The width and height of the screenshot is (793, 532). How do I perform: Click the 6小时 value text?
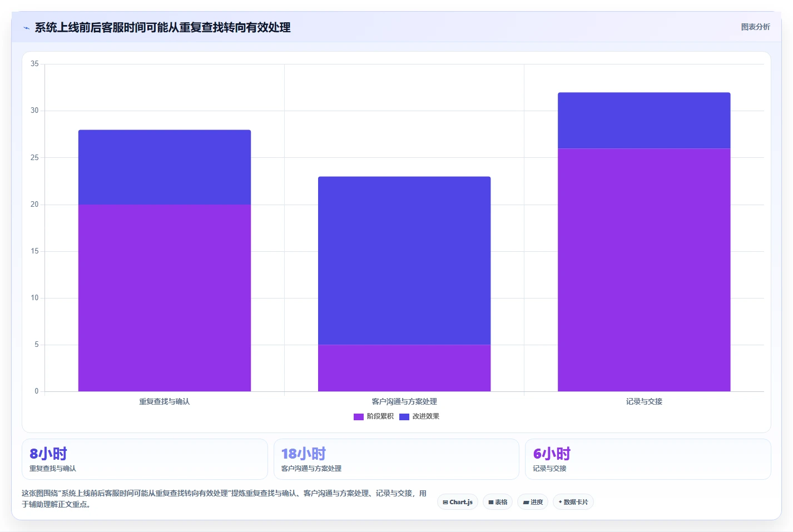(x=552, y=454)
